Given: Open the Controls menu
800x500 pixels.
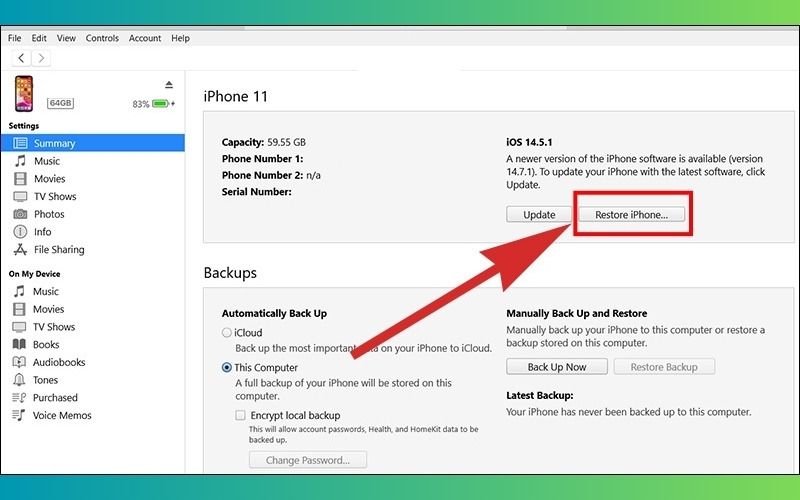Looking at the screenshot, I should 102,38.
